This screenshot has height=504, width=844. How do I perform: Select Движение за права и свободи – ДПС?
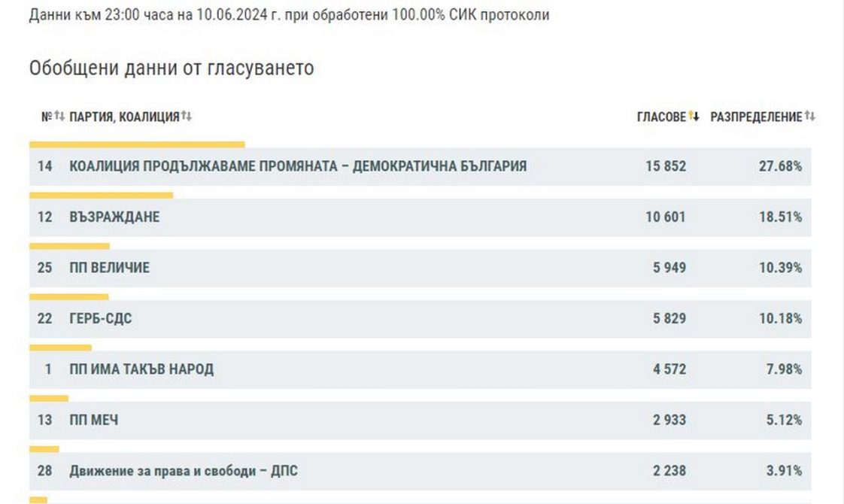click(184, 472)
